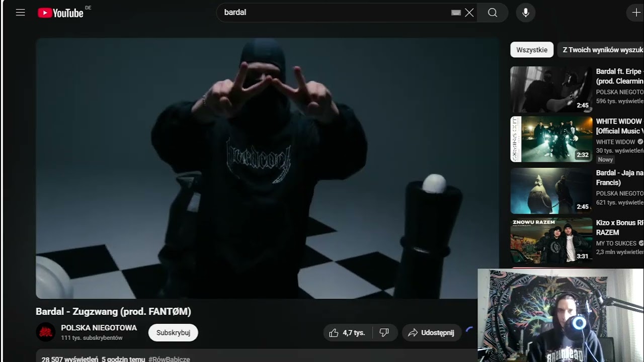The height and width of the screenshot is (362, 644).
Task: Open the on-screen keyboard icon in search
Action: click(456, 13)
